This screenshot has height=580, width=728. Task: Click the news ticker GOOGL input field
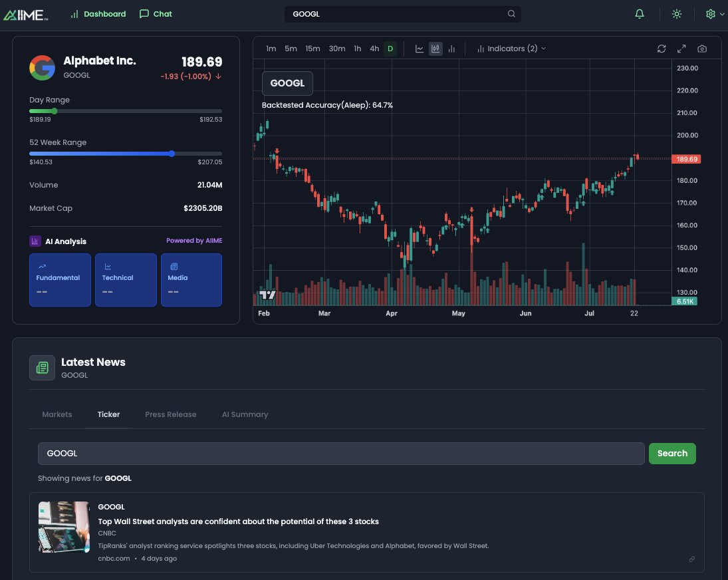point(341,454)
